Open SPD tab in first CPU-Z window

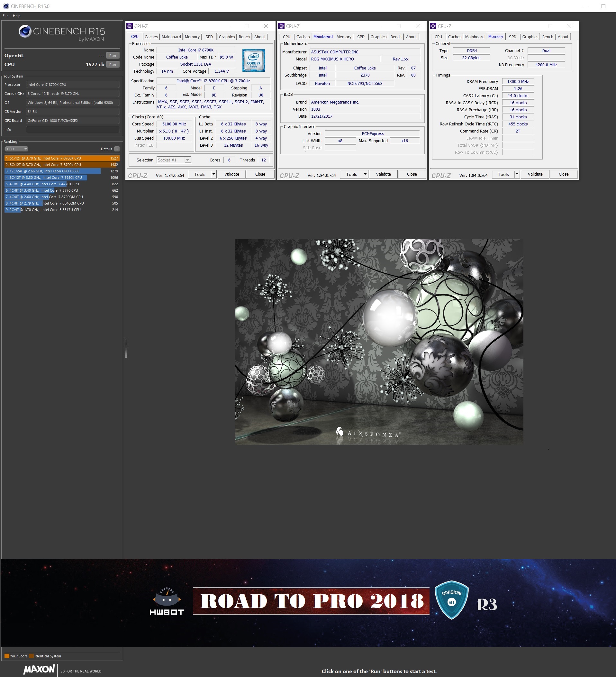(209, 37)
